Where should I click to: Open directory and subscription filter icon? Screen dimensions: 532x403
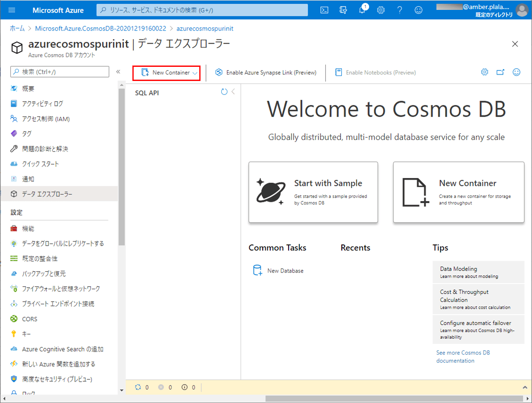pos(343,10)
